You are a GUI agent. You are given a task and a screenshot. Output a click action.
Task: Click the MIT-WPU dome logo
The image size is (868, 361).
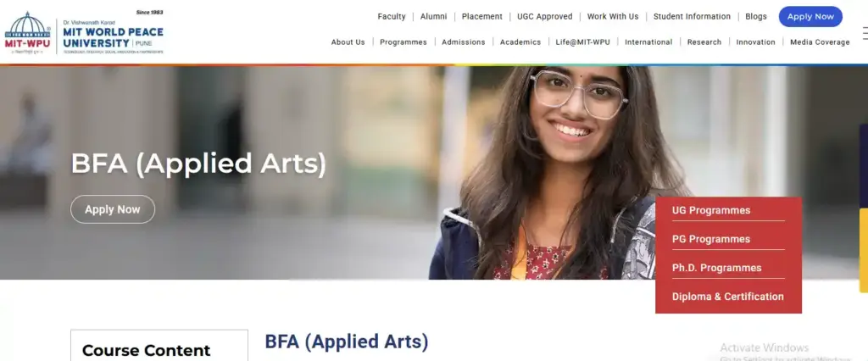click(28, 33)
